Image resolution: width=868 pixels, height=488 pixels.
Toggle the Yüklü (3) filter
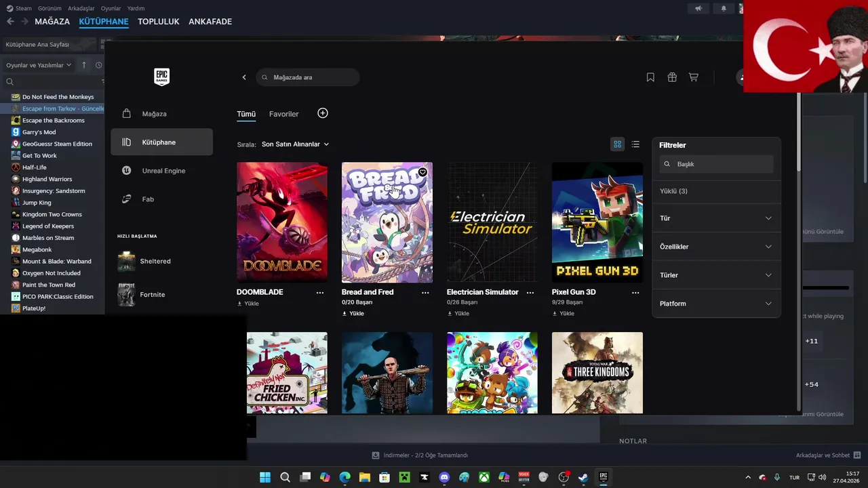(673, 191)
